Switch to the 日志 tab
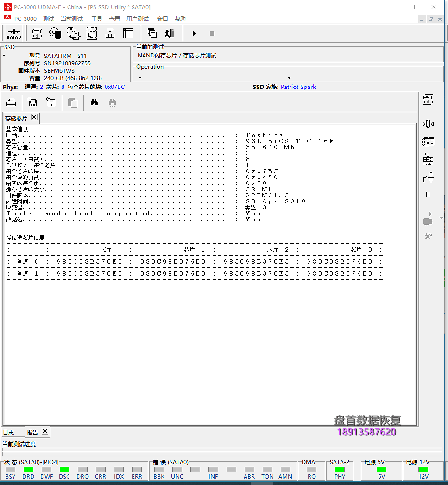448x485 pixels. click(x=9, y=432)
